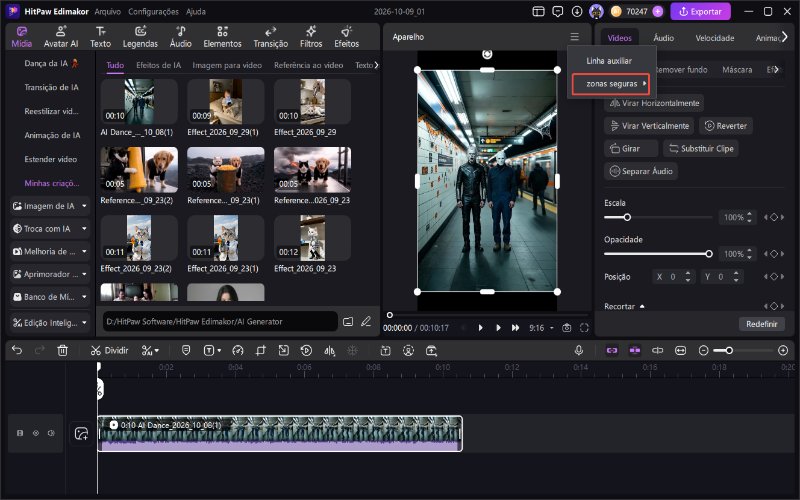Image resolution: width=800 pixels, height=500 pixels.
Task: Select Linha auxiliar menu entry
Action: 611,61
